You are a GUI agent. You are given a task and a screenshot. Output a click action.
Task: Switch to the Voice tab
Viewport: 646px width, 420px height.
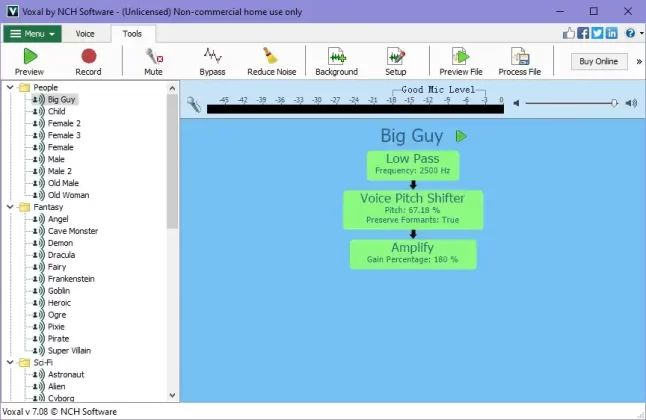coord(85,34)
